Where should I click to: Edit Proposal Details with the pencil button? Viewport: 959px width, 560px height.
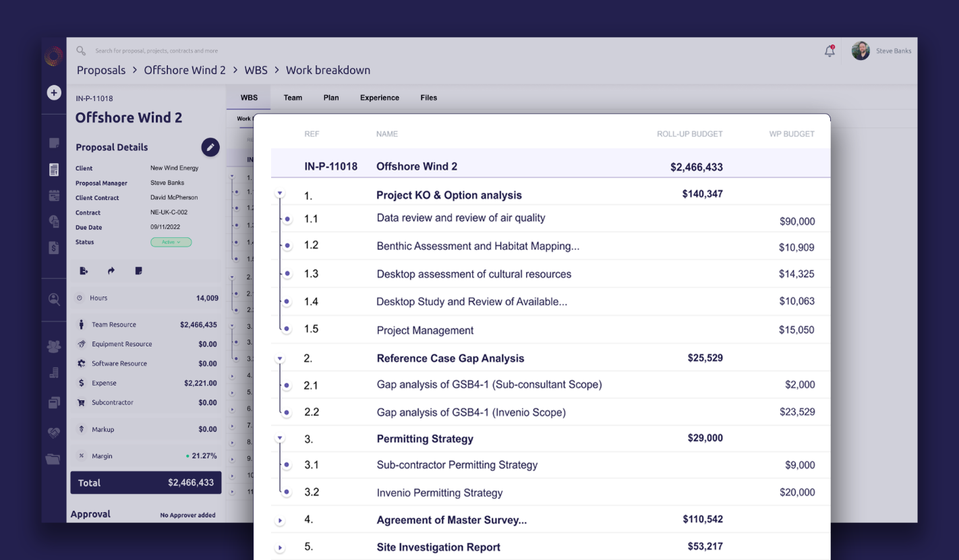(210, 147)
